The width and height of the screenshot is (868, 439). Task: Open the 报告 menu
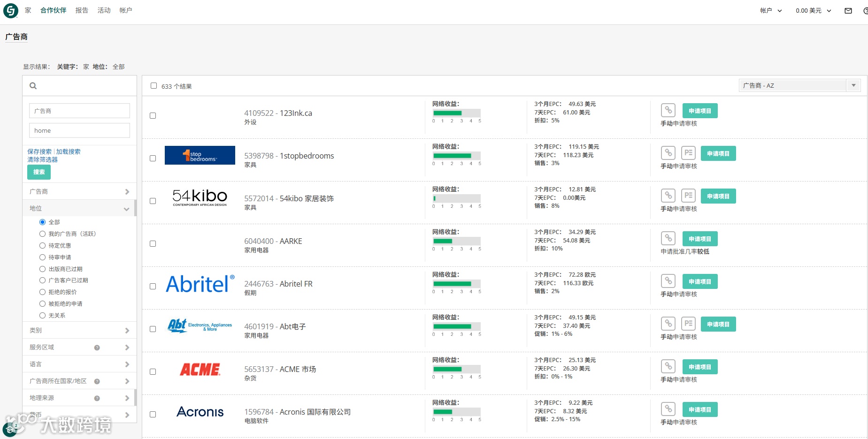pyautogui.click(x=82, y=10)
